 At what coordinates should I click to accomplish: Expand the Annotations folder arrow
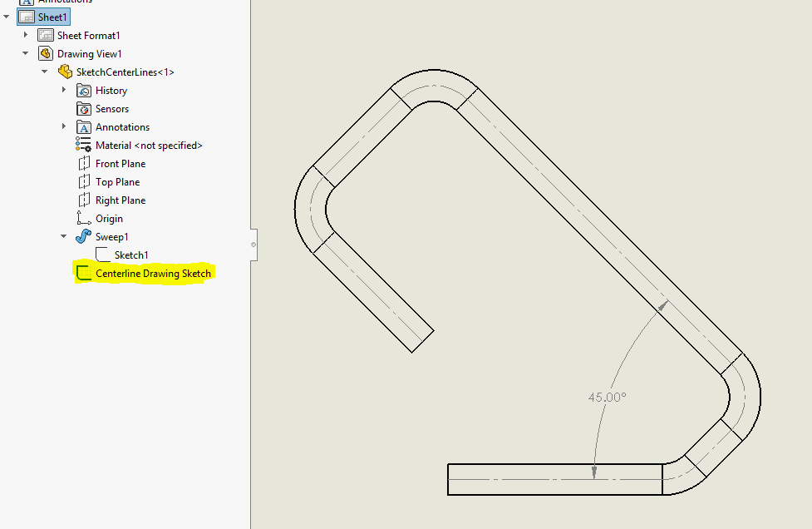[x=64, y=126]
